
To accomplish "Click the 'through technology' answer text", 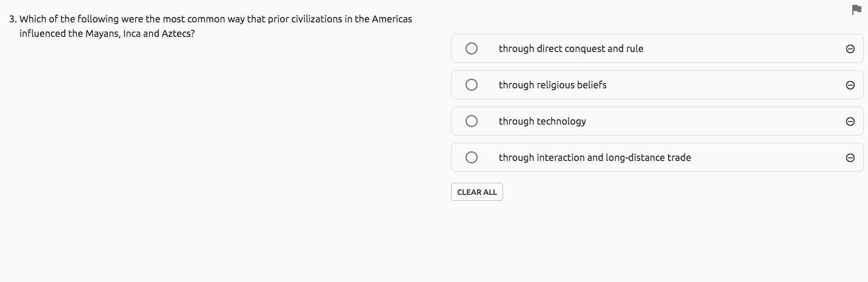I will [x=542, y=121].
